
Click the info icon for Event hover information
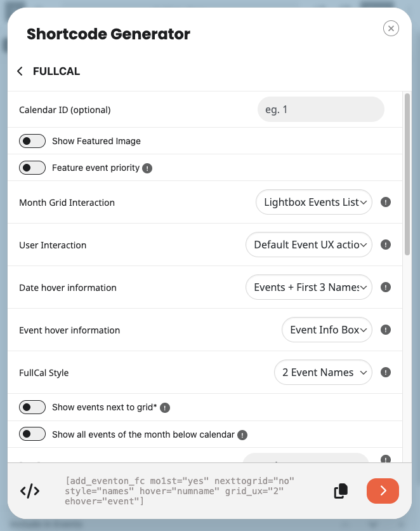[x=386, y=330]
